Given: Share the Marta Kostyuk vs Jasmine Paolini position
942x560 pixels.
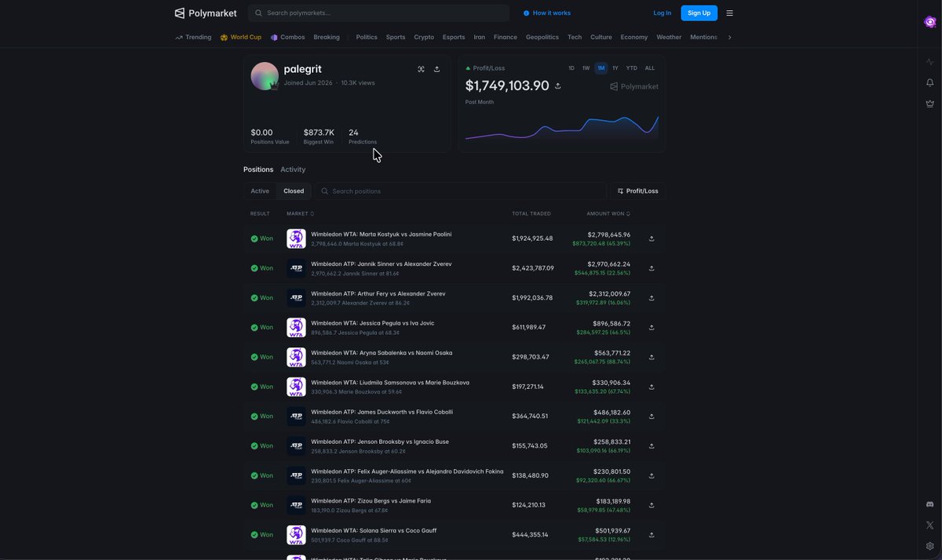Looking at the screenshot, I should pyautogui.click(x=652, y=238).
